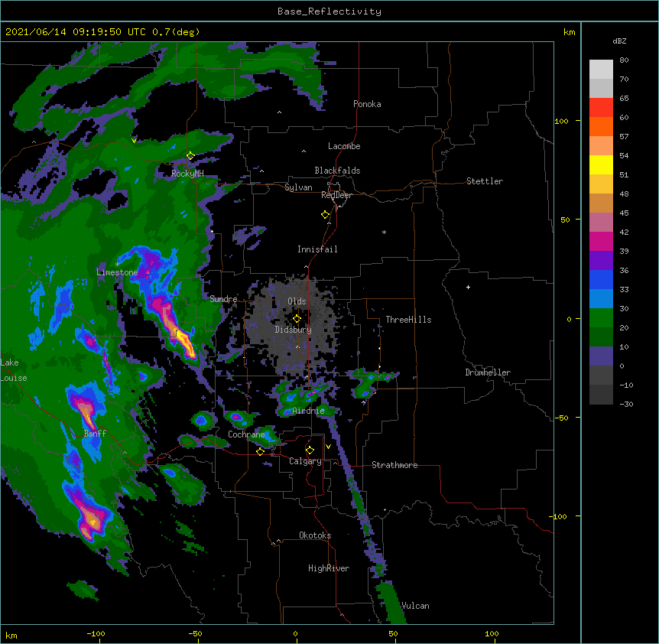Click the Base_Reflectivity title text

pyautogui.click(x=329, y=11)
